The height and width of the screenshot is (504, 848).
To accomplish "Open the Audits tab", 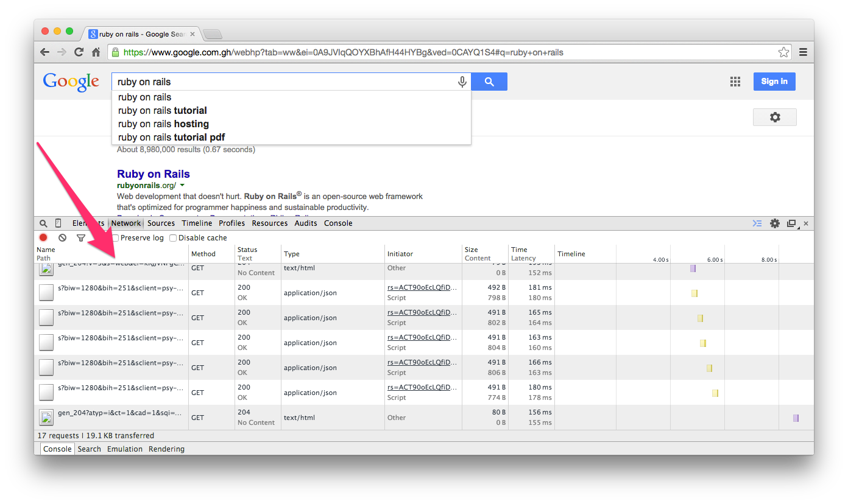I will coord(306,223).
